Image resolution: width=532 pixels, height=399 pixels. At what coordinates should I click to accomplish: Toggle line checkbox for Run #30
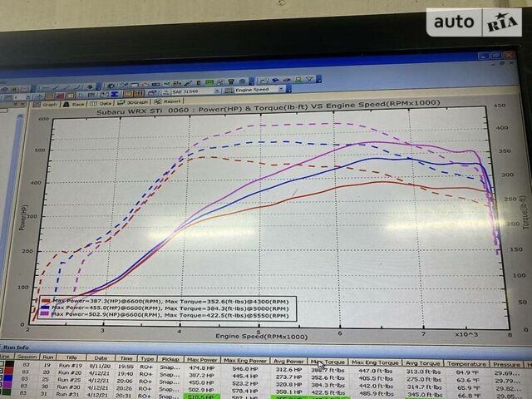click(x=2, y=385)
